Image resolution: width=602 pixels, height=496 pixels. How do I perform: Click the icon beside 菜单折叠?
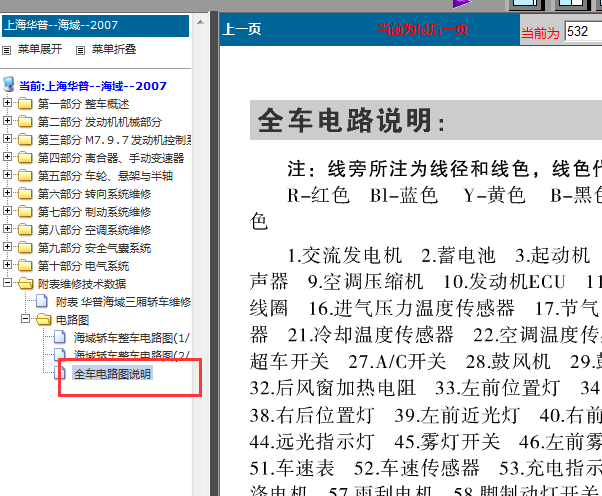point(80,50)
